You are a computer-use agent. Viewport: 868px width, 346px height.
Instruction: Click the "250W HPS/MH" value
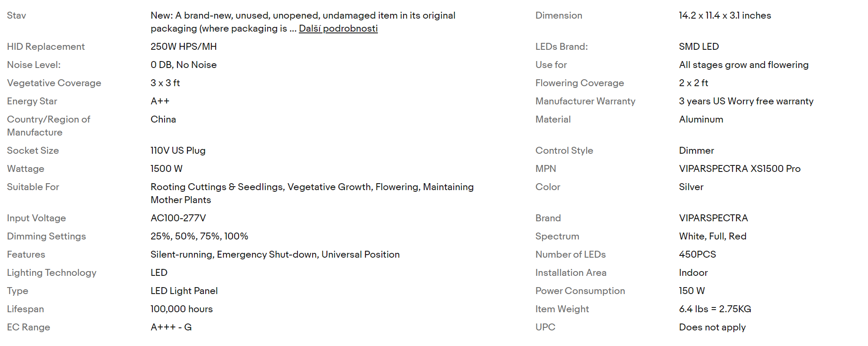click(184, 47)
